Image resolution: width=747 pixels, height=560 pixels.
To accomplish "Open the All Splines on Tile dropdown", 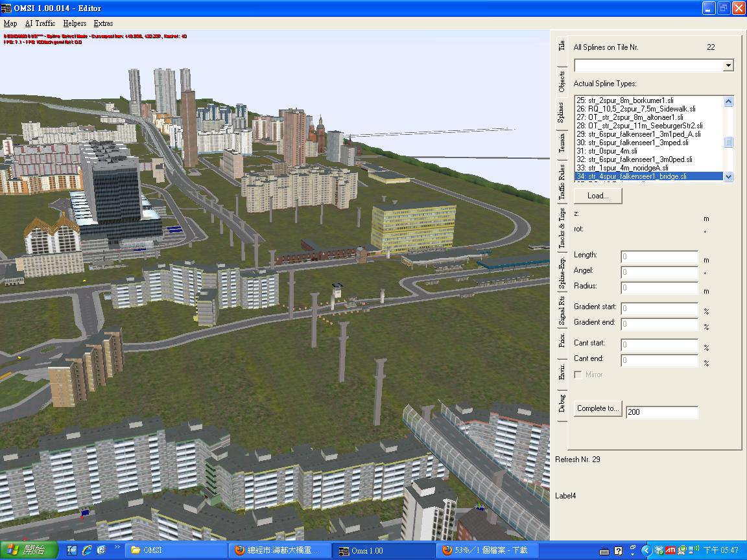I will point(728,65).
